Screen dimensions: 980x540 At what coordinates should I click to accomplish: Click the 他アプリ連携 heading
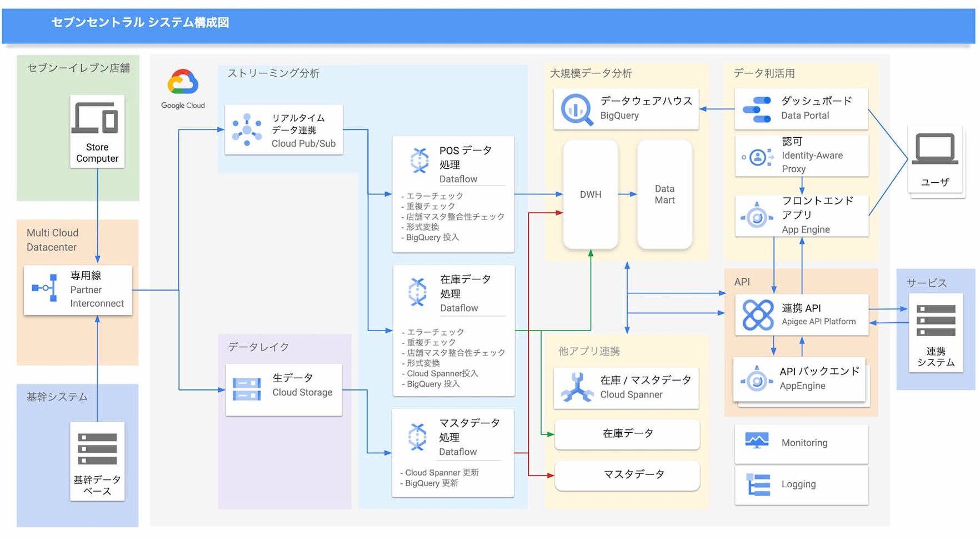(589, 351)
